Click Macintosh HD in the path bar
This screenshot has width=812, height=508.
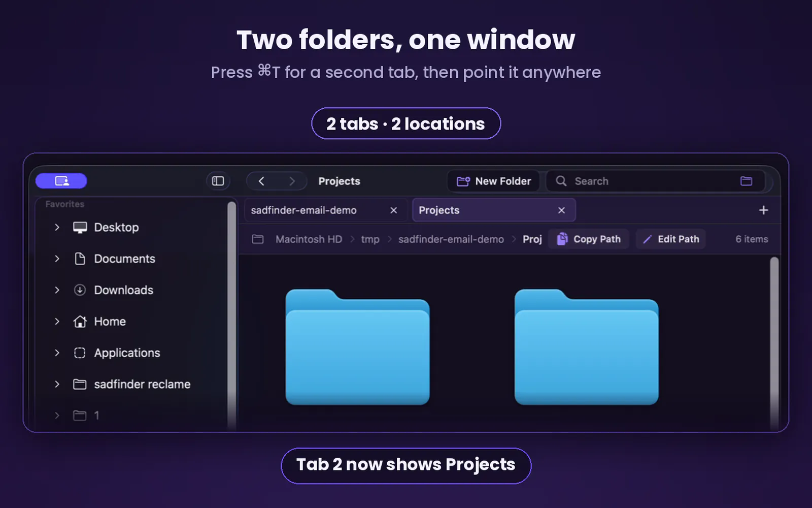click(x=309, y=239)
